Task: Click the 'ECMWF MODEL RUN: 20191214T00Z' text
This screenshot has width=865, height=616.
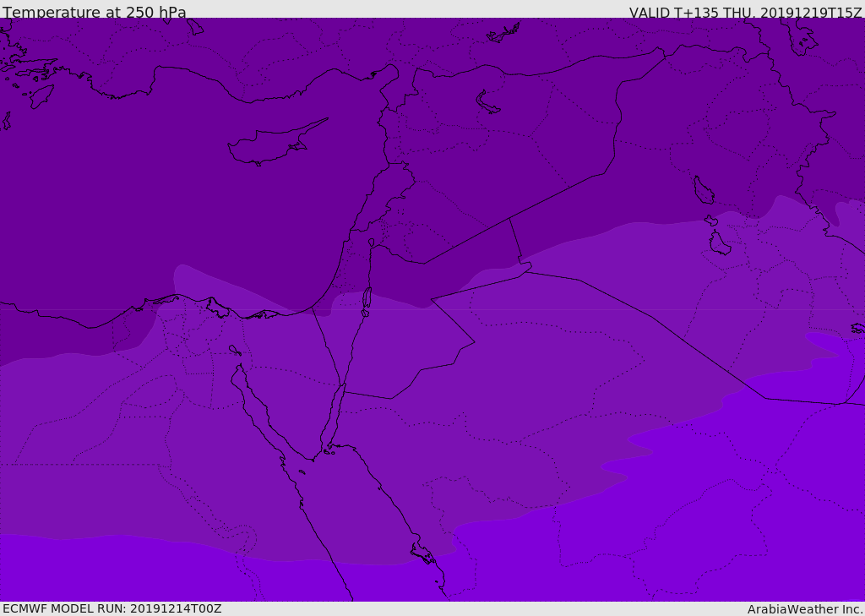Action: pyautogui.click(x=112, y=608)
